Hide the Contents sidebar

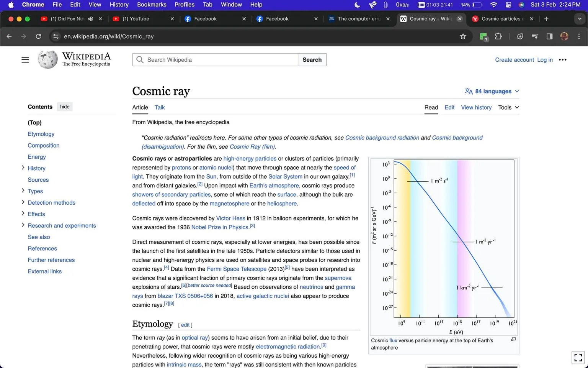click(65, 107)
